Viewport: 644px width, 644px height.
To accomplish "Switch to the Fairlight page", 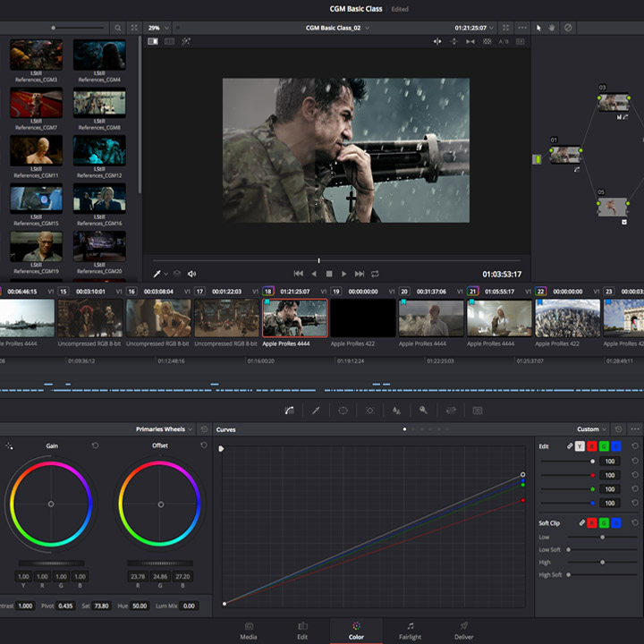I will coord(410,631).
